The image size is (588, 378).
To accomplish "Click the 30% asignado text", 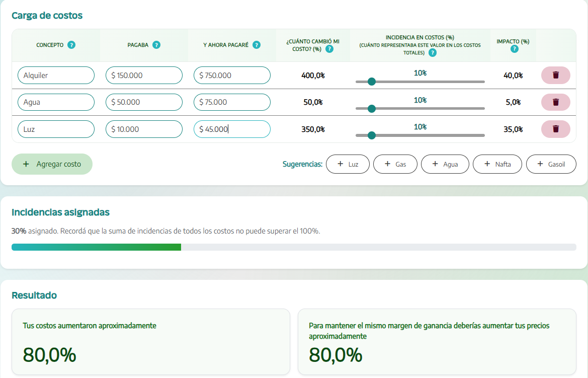I will (x=34, y=231).
